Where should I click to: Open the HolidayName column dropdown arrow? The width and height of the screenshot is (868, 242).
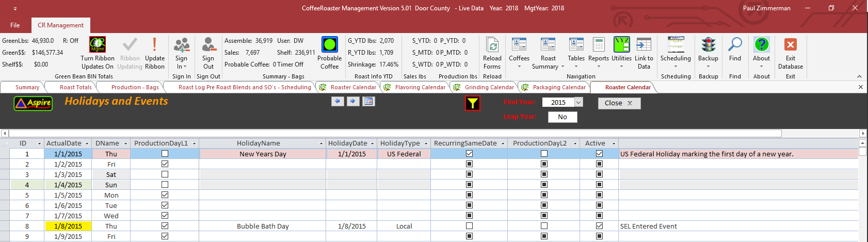click(321, 143)
